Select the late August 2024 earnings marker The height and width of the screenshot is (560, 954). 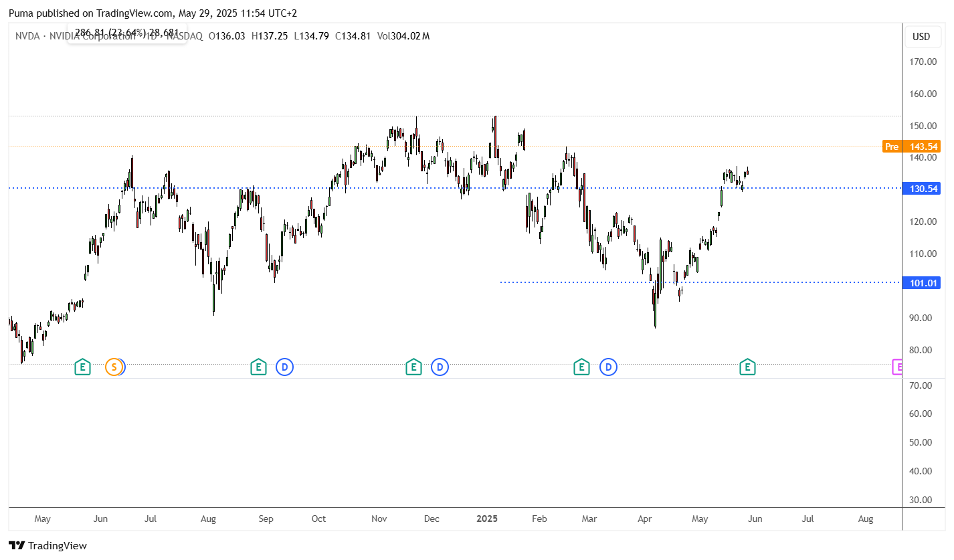click(258, 367)
